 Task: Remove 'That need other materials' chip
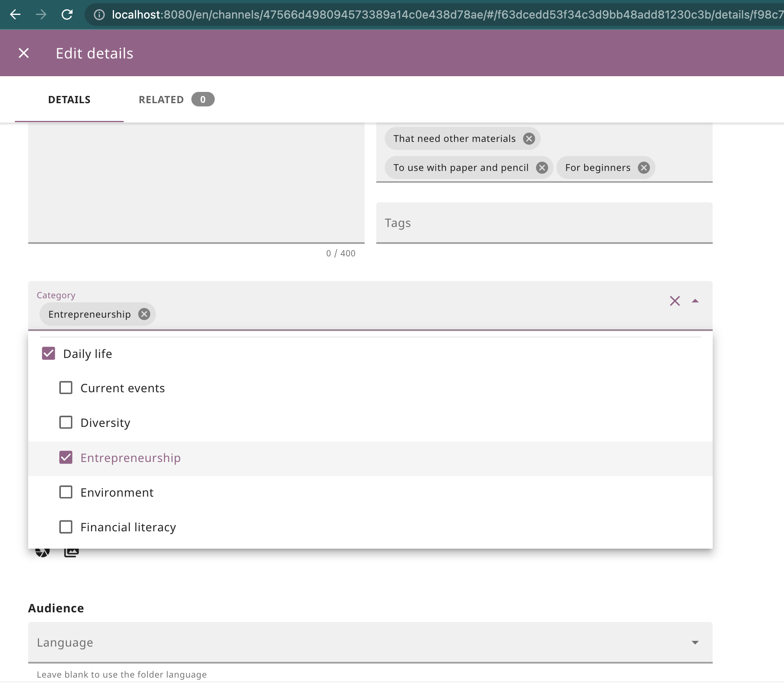[x=529, y=139]
